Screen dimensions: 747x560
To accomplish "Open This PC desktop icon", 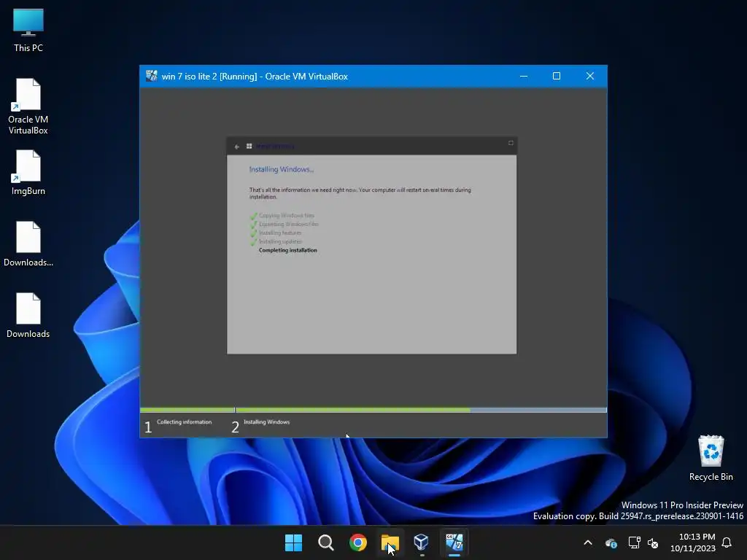I will pyautogui.click(x=28, y=30).
